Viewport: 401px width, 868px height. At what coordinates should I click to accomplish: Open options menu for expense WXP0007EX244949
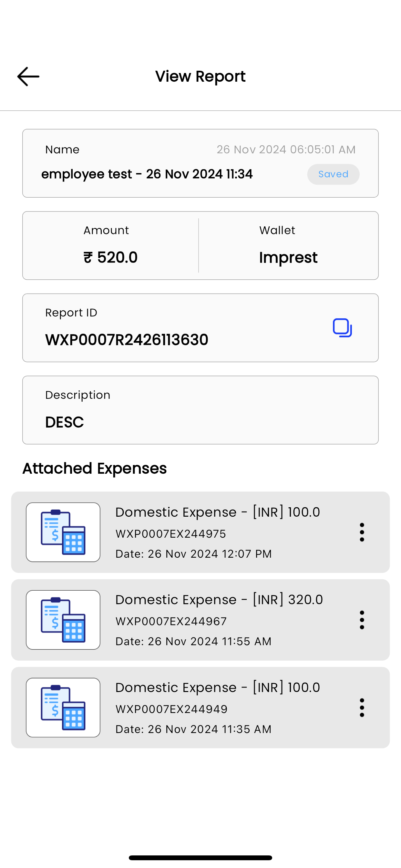(x=362, y=707)
